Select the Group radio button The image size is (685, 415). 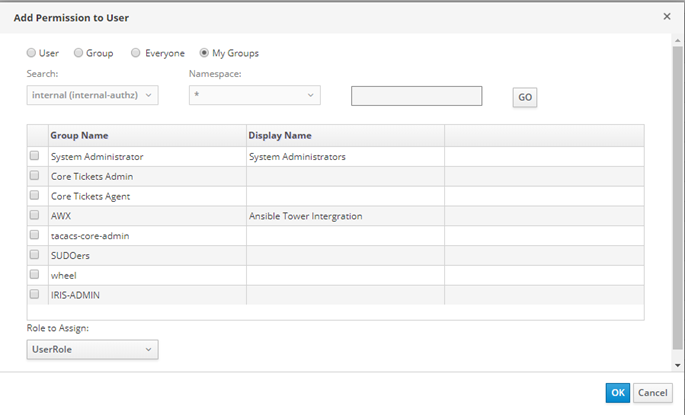[x=79, y=53]
